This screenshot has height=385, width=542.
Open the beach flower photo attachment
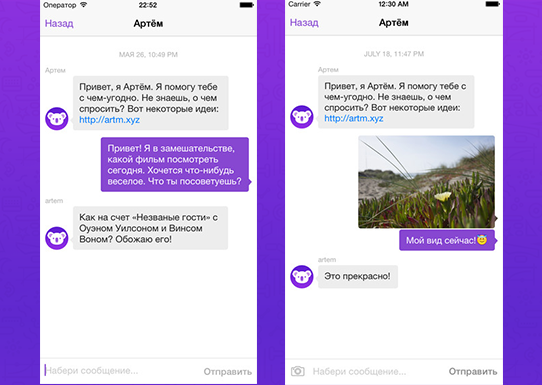(427, 182)
